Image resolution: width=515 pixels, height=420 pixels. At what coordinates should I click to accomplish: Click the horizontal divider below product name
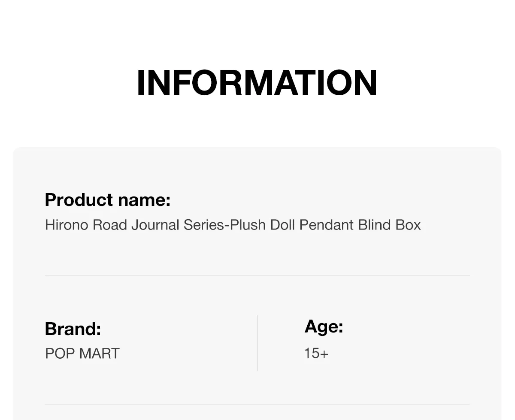pyautogui.click(x=257, y=276)
